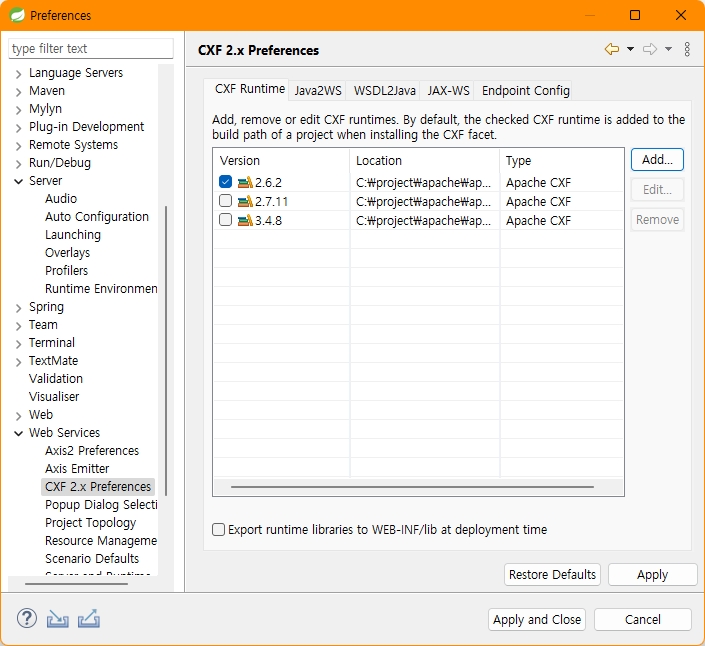
Task: Switch to the Java2WS tab
Action: [318, 91]
